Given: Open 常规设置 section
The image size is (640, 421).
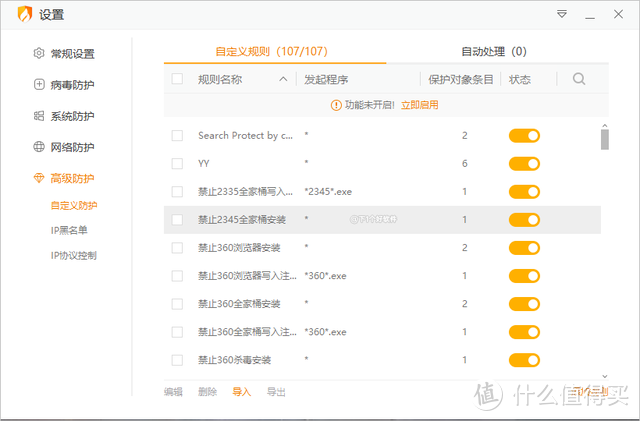Looking at the screenshot, I should [x=72, y=53].
